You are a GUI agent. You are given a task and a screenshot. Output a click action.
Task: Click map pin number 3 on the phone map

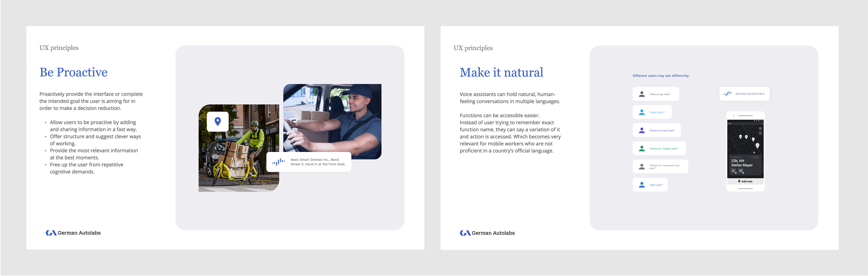[746, 137]
